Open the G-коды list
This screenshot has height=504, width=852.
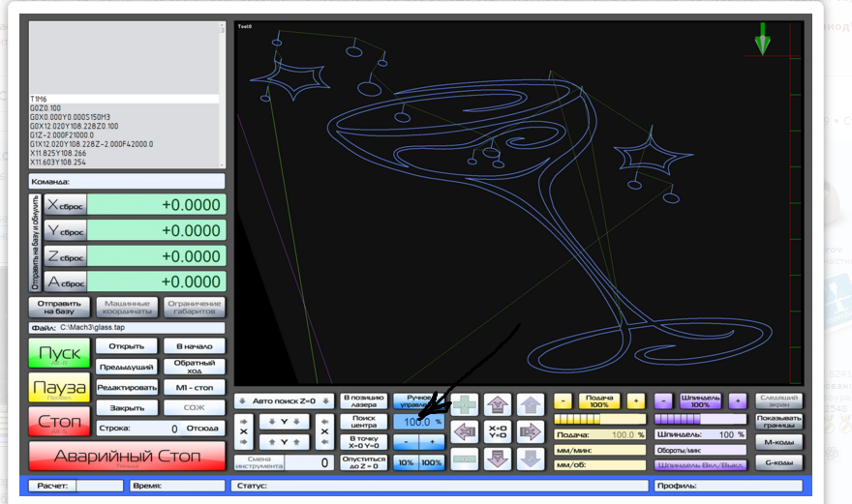tap(778, 462)
